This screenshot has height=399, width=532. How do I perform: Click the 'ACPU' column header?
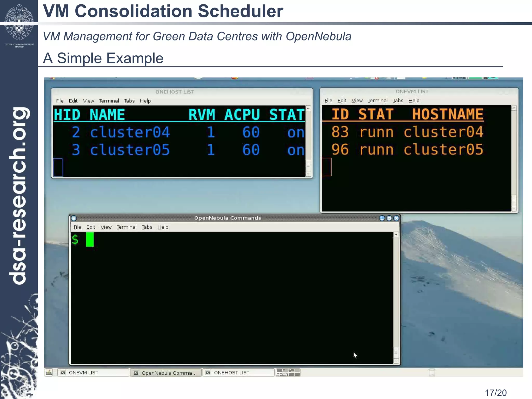pos(242,115)
